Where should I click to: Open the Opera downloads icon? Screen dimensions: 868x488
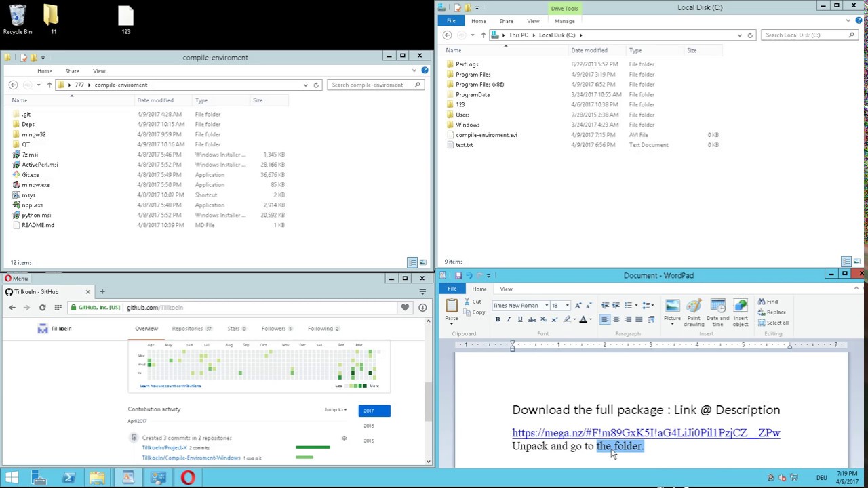pos(422,308)
